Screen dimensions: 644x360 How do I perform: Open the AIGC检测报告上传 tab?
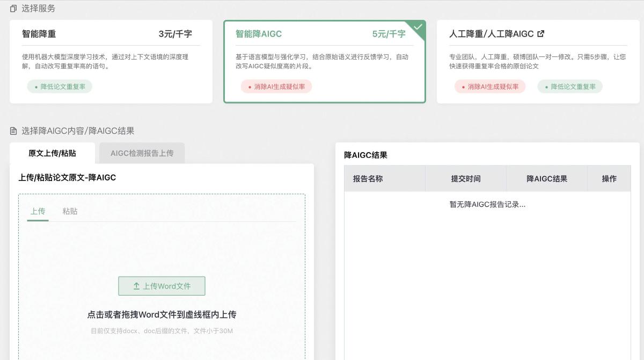pyautogui.click(x=142, y=153)
